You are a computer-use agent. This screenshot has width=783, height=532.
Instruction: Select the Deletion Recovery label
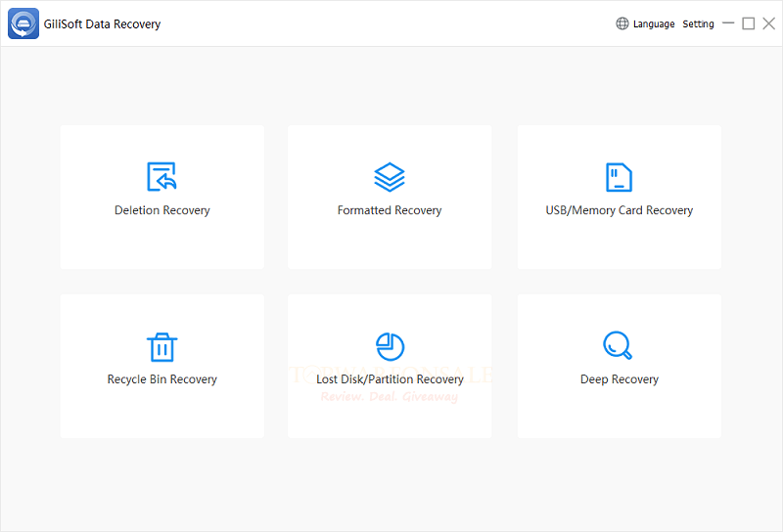click(x=162, y=210)
